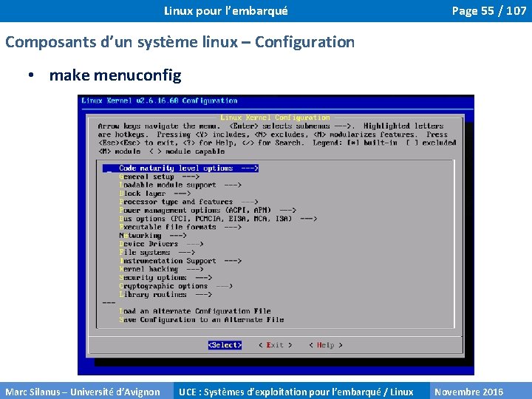The height and width of the screenshot is (399, 532).
Task: Open Cryptographic options submenu
Action: 176,286
